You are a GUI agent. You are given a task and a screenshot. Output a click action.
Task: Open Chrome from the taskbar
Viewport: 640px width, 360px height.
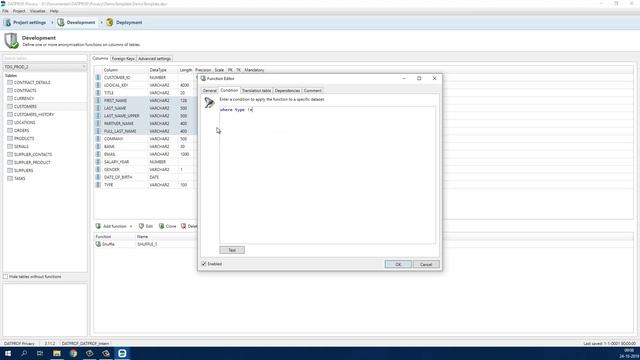pyautogui.click(x=73, y=353)
